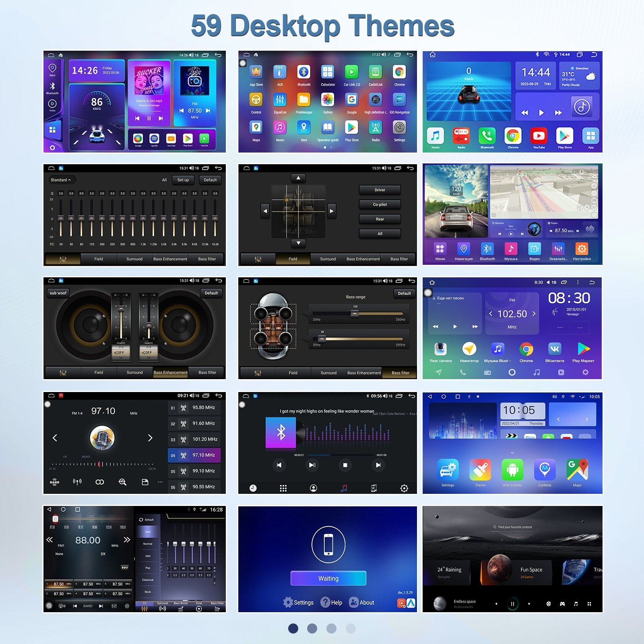Click the Waiting button

point(328,578)
